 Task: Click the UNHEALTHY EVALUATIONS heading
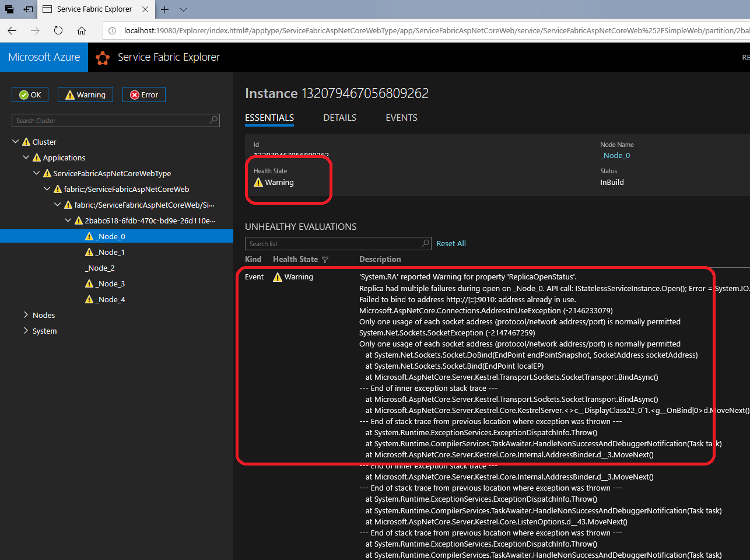pos(301,227)
